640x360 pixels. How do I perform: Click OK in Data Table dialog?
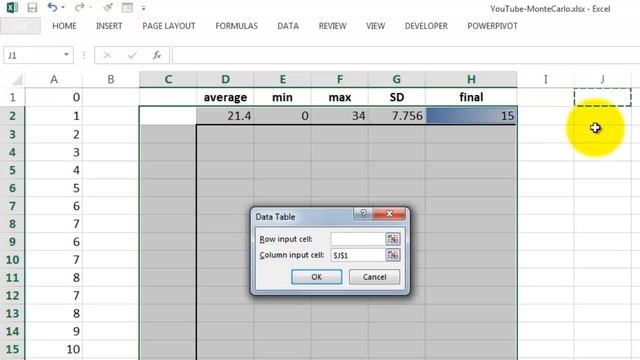(x=317, y=277)
